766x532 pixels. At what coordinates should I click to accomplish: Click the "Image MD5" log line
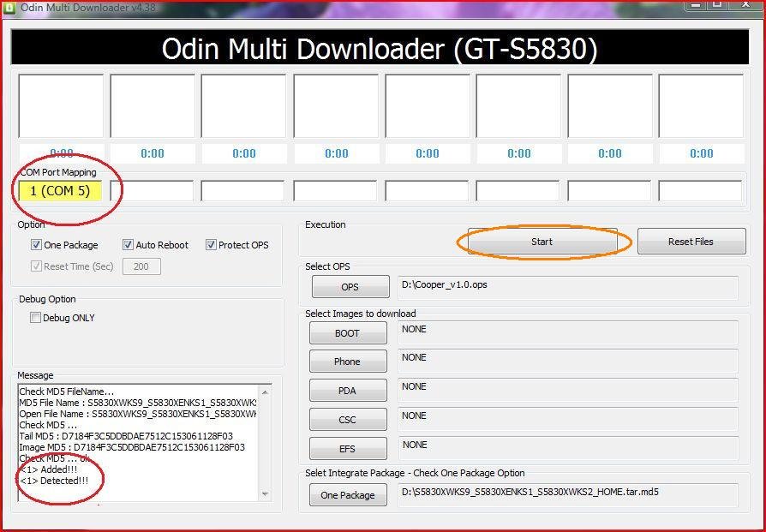click(x=132, y=447)
